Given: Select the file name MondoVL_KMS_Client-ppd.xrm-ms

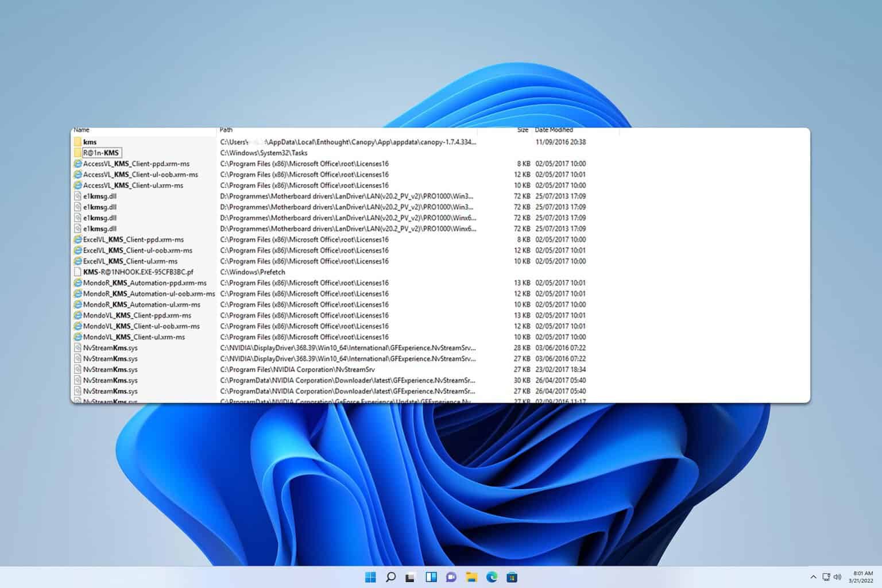Looking at the screenshot, I should (137, 315).
